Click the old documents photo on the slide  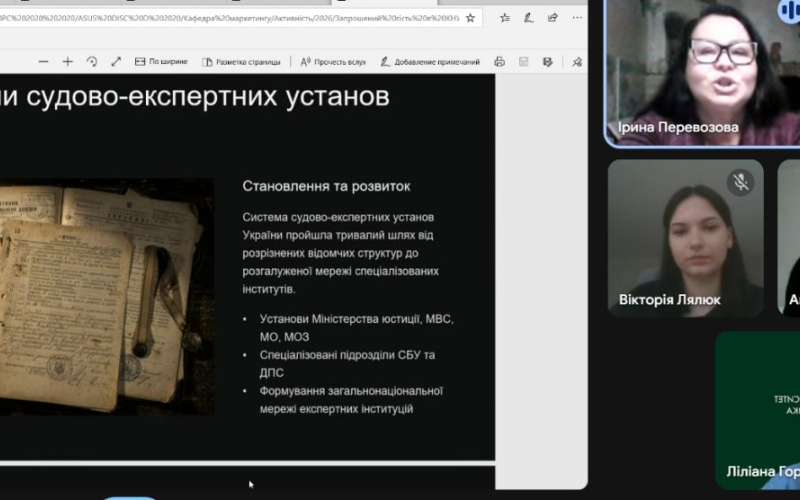(107, 296)
